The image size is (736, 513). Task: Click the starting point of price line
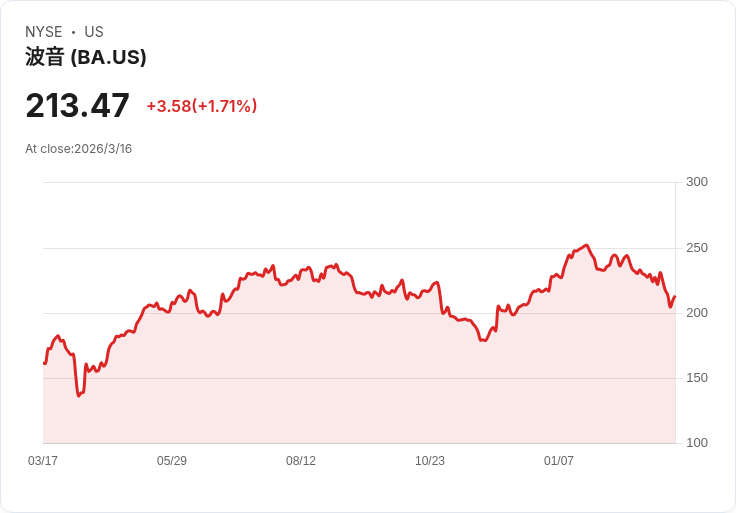tap(44, 363)
